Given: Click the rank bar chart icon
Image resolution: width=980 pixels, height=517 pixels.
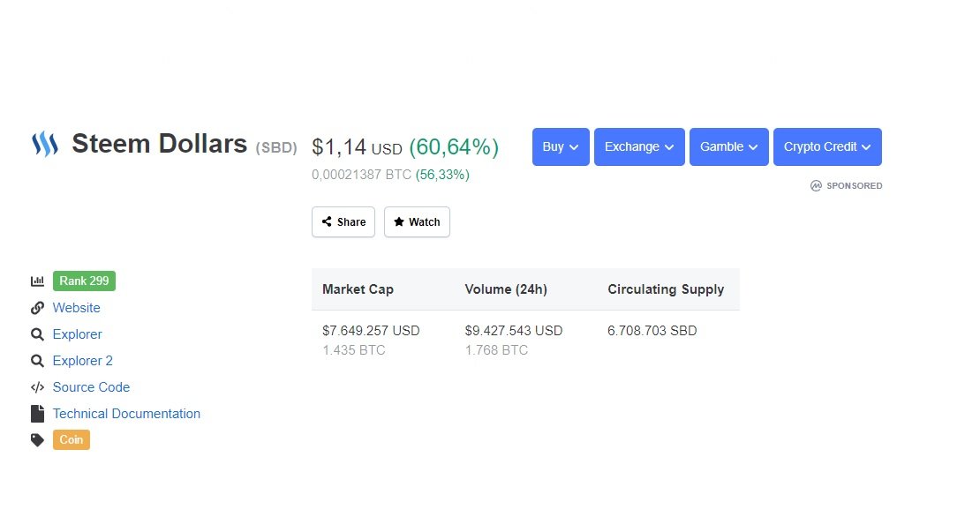Looking at the screenshot, I should click(x=37, y=281).
